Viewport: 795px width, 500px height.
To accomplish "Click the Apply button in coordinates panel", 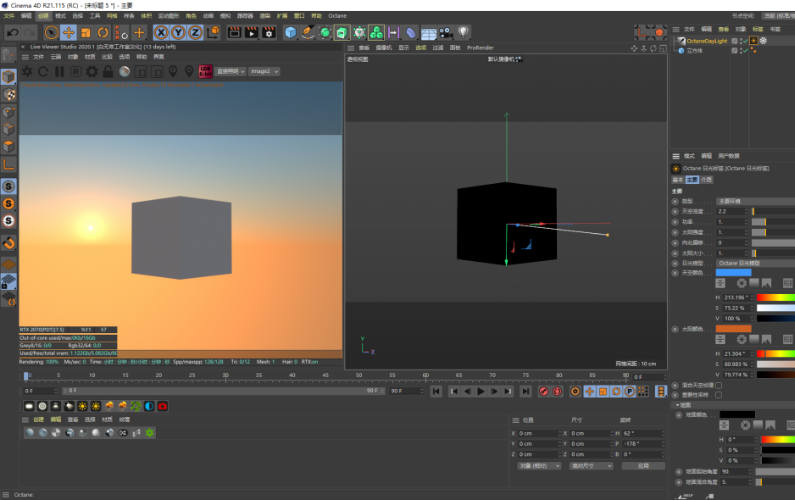I will coord(642,466).
